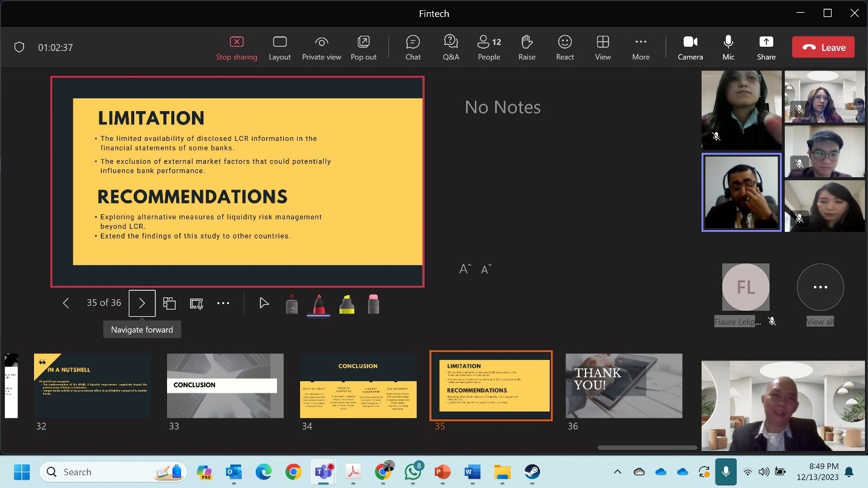The width and height of the screenshot is (868, 488).
Task: Activate the cursor arrow tool
Action: (x=264, y=303)
